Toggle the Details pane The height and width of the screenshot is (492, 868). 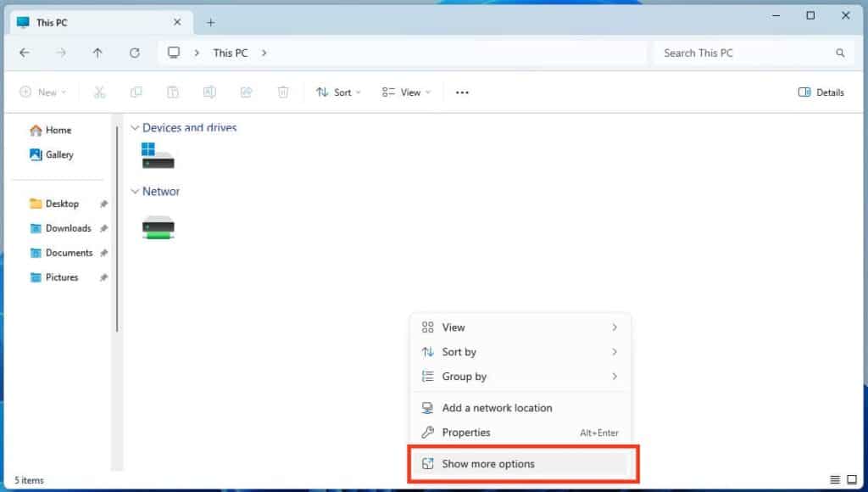(821, 92)
